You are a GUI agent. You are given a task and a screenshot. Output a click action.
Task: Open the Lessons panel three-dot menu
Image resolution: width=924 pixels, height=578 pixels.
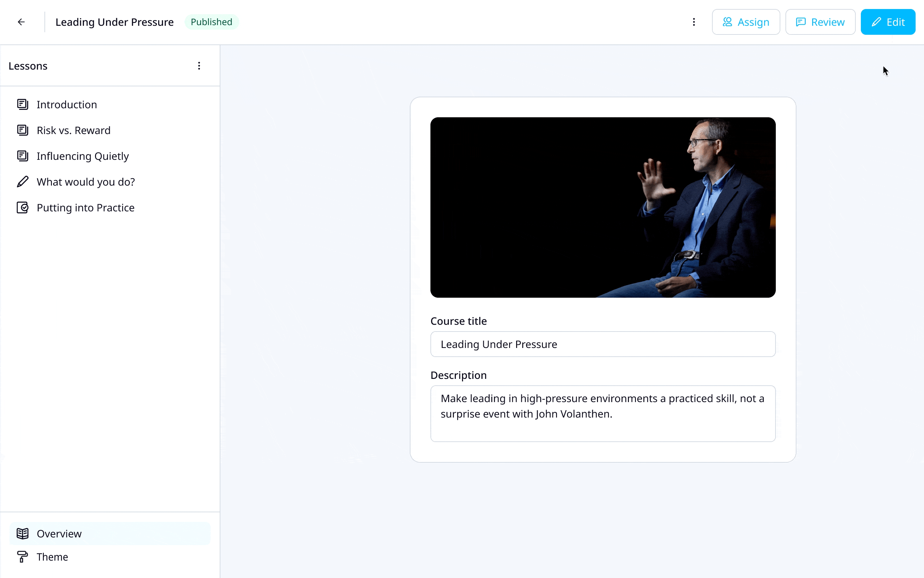(199, 66)
